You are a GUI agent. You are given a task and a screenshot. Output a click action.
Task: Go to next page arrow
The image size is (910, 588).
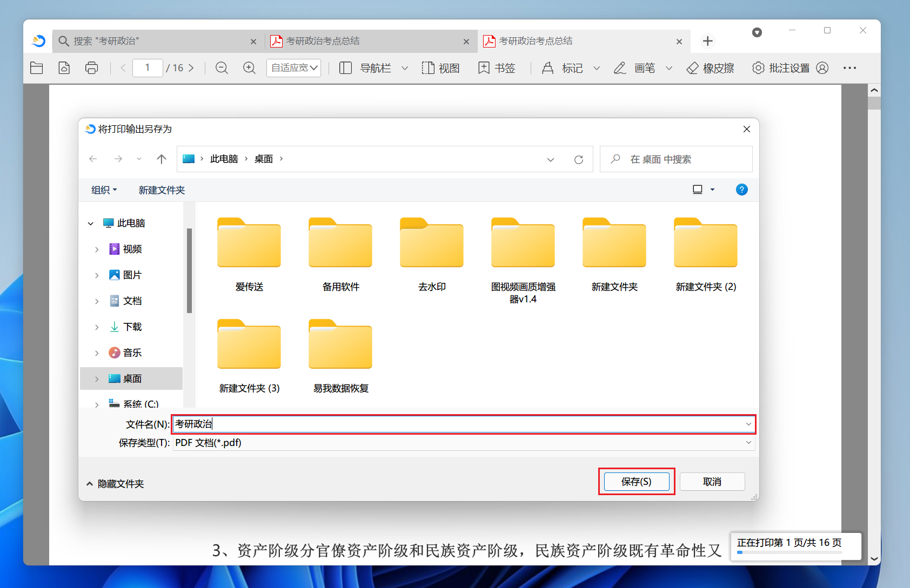[191, 68]
